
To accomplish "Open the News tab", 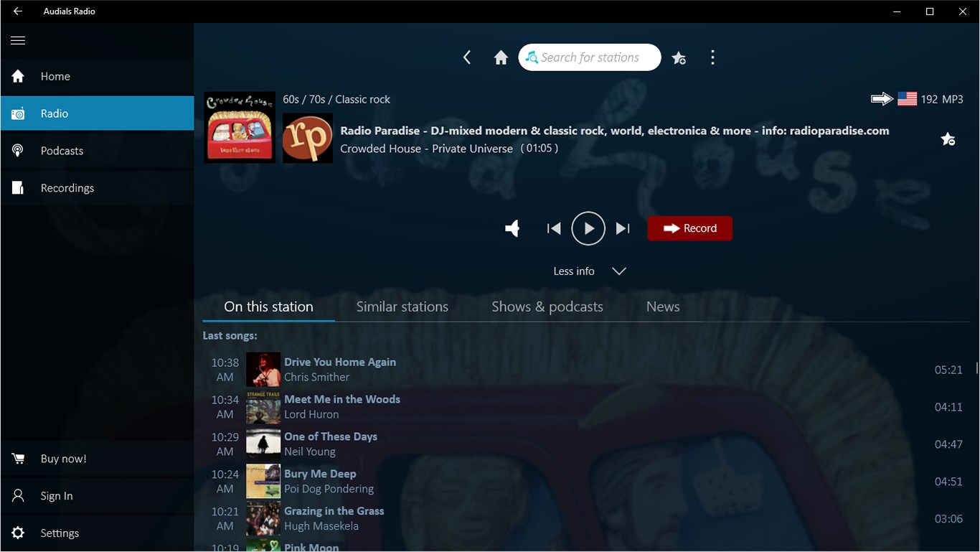I will coord(663,307).
